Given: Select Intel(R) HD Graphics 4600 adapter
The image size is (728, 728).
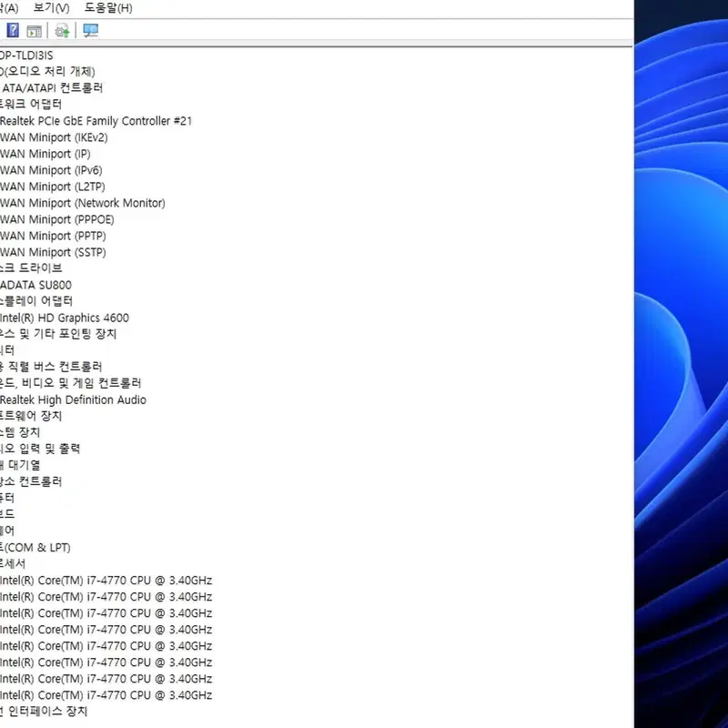Looking at the screenshot, I should coord(65,318).
